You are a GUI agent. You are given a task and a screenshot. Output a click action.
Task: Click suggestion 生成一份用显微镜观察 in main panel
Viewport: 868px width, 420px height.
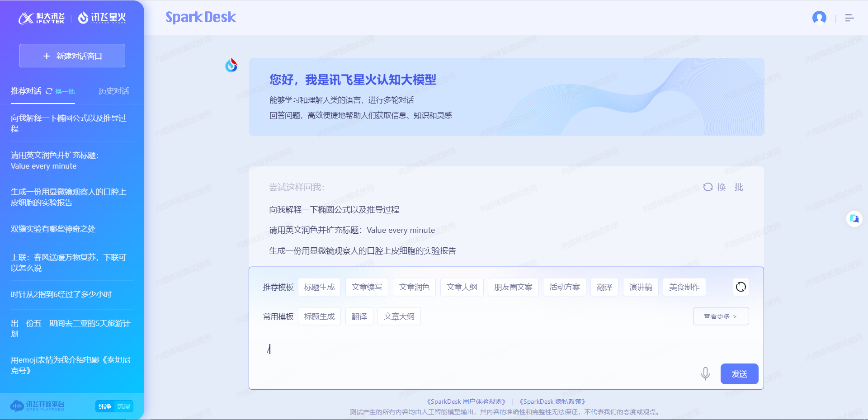pos(363,251)
